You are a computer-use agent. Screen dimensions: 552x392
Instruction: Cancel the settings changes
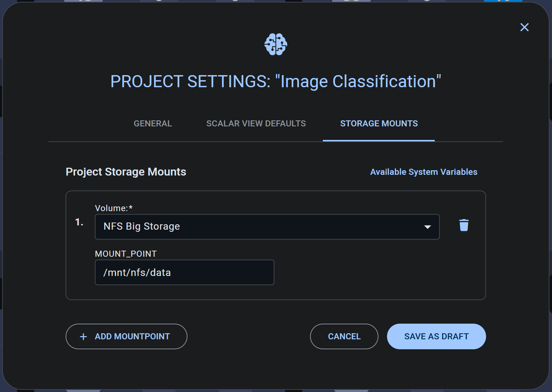tap(344, 336)
